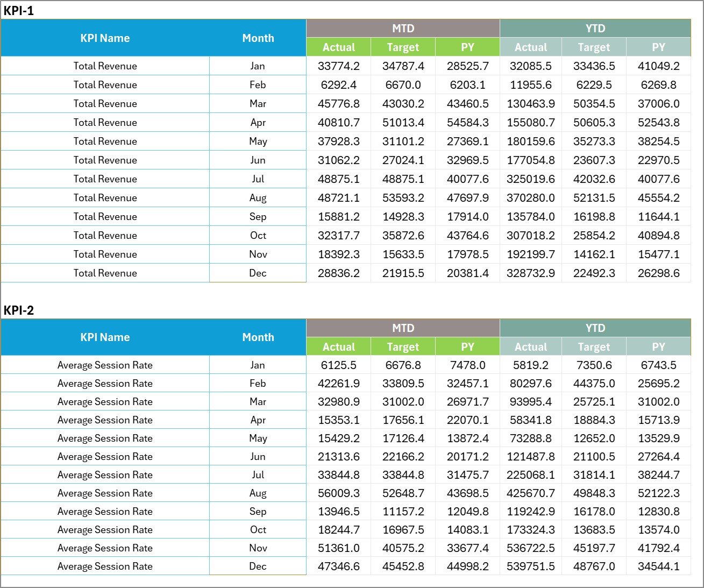Select the Actual column header under MTD
This screenshot has height=588, width=704.
click(x=338, y=47)
